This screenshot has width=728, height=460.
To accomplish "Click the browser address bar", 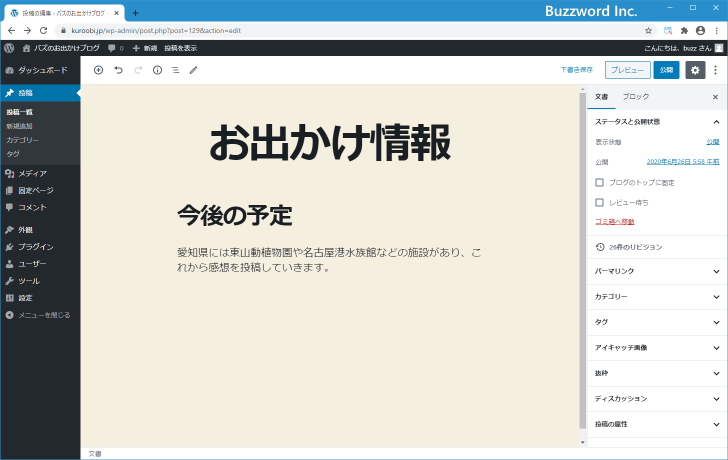I will point(355,31).
